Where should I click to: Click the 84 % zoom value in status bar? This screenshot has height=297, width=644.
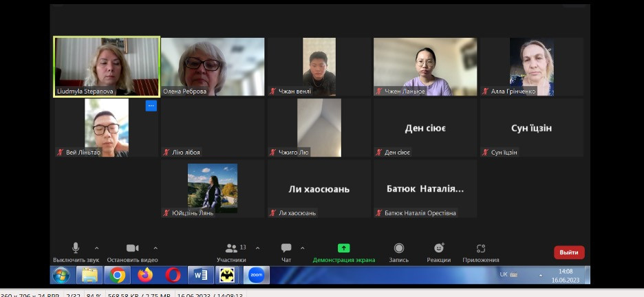pos(94,294)
